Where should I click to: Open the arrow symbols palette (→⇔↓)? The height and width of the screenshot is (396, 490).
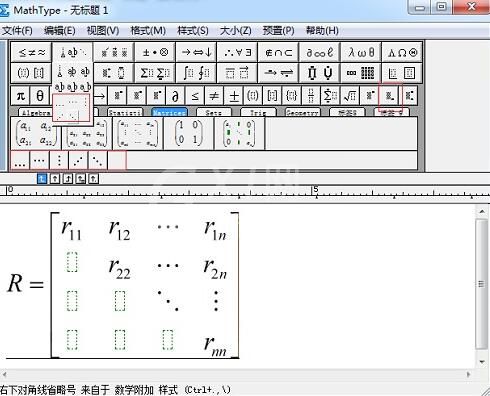point(196,52)
